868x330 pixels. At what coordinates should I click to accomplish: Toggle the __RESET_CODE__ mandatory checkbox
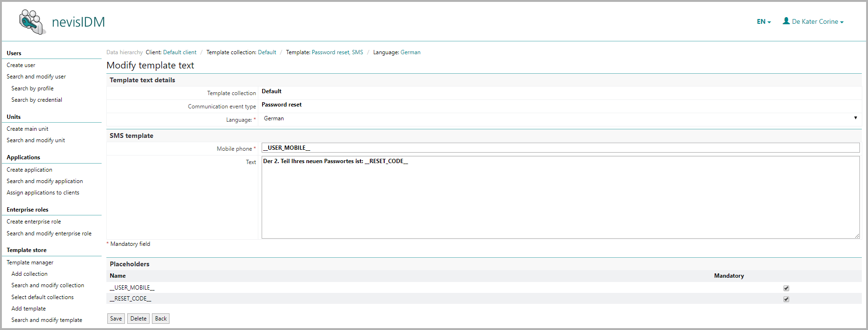(786, 299)
